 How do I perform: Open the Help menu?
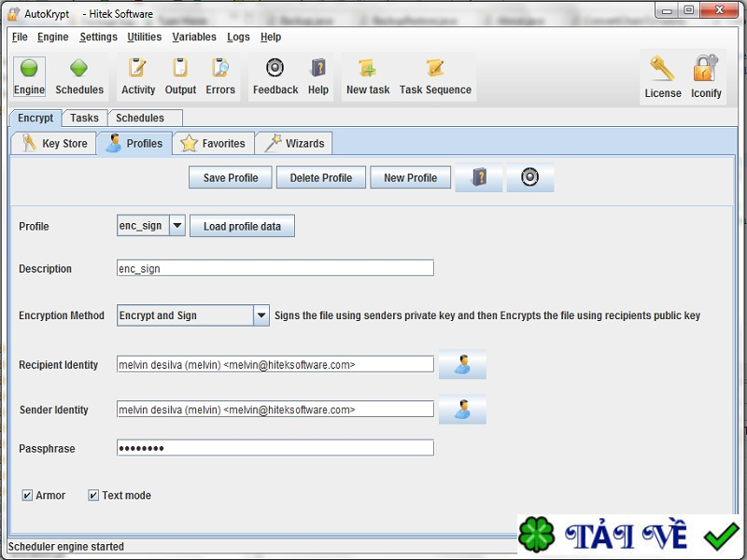pos(271,37)
